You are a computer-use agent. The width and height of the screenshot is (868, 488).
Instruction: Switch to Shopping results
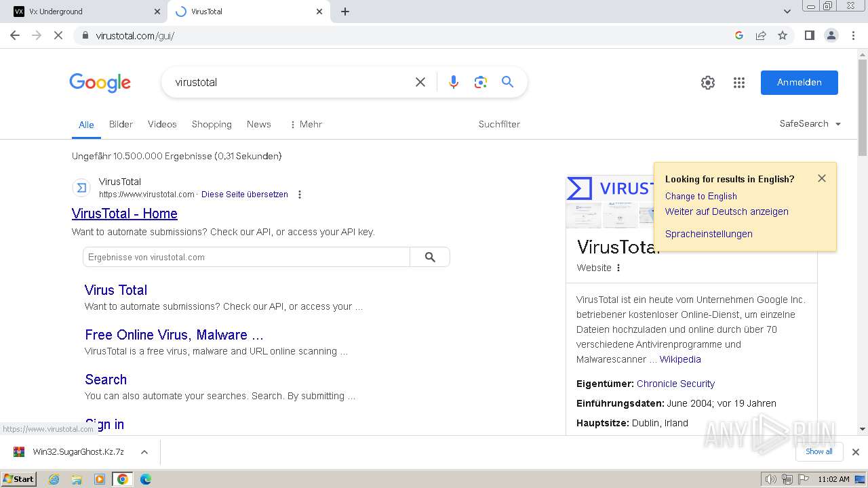coord(212,124)
